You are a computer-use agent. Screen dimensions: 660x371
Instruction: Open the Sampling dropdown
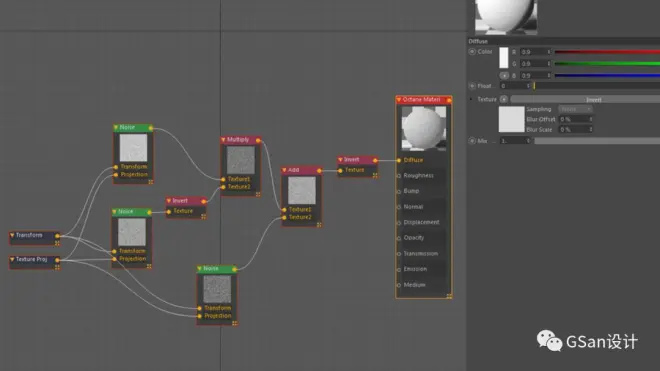pyautogui.click(x=575, y=109)
